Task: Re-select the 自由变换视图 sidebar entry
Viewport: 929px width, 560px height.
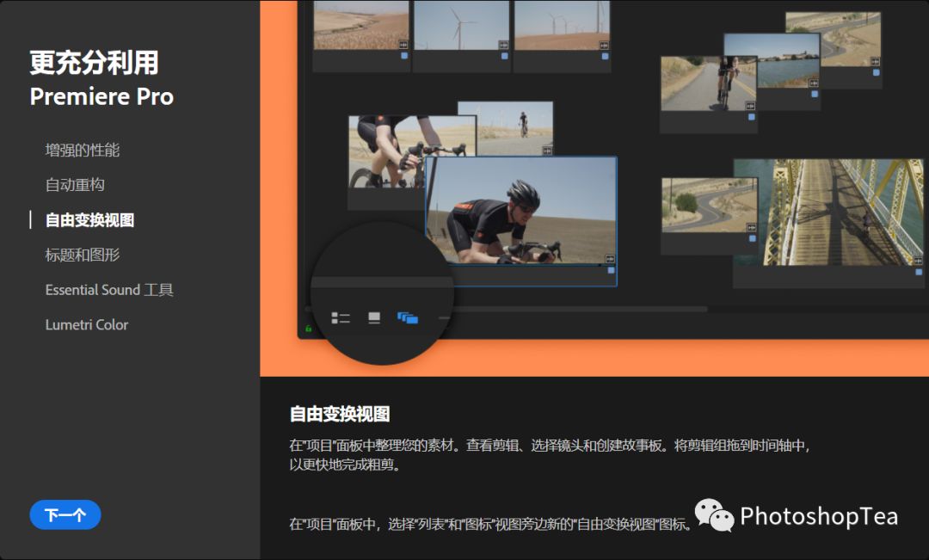Action: (x=90, y=219)
